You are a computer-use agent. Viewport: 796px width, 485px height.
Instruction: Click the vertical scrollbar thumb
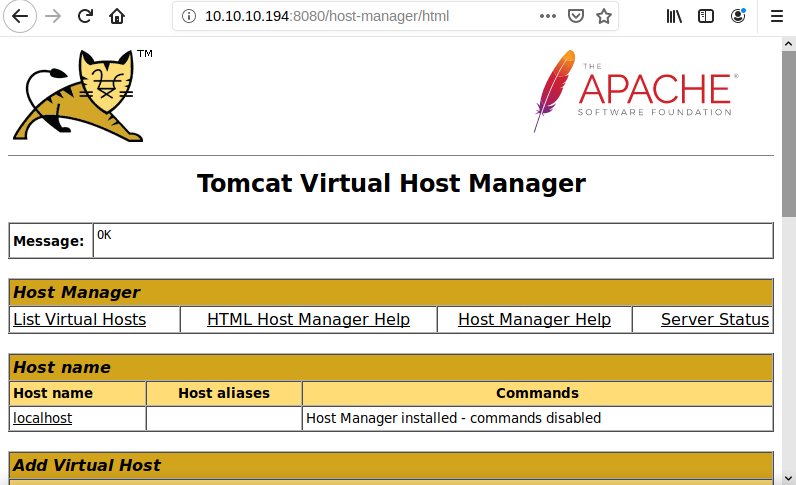click(788, 134)
